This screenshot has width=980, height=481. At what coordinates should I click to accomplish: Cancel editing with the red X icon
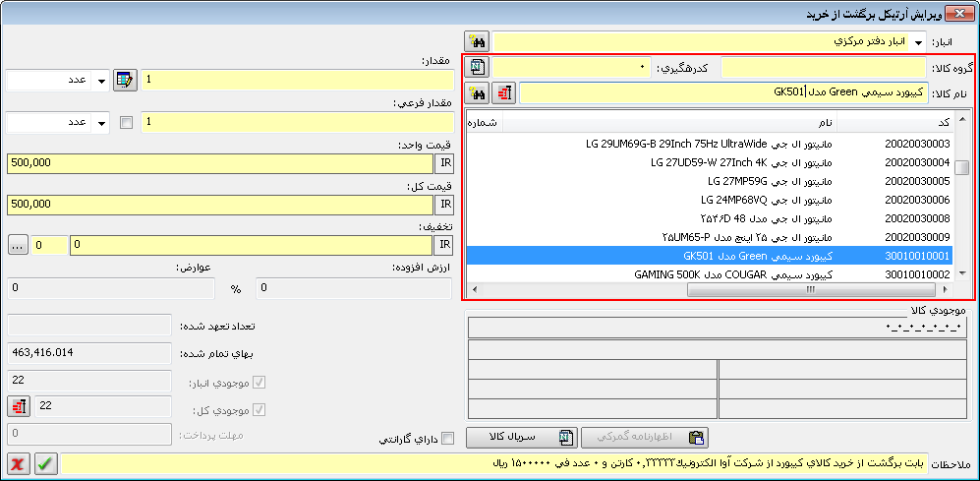pos(18,463)
